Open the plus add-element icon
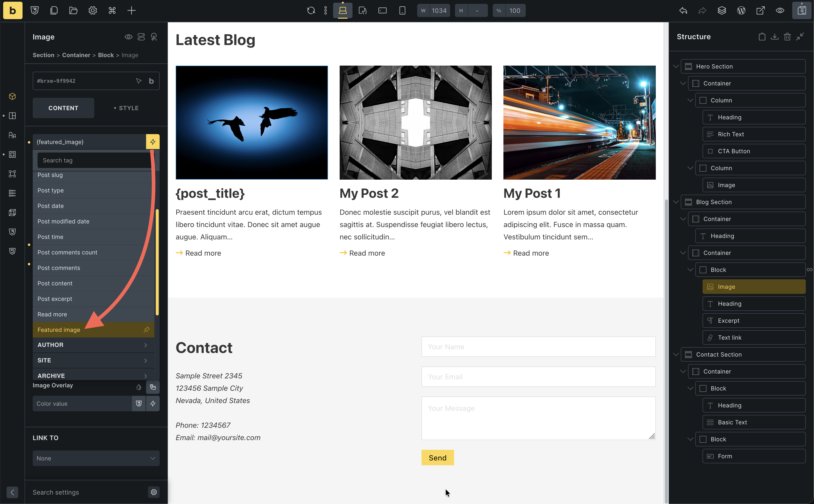Screen dimensions: 814x504 [x=132, y=11]
